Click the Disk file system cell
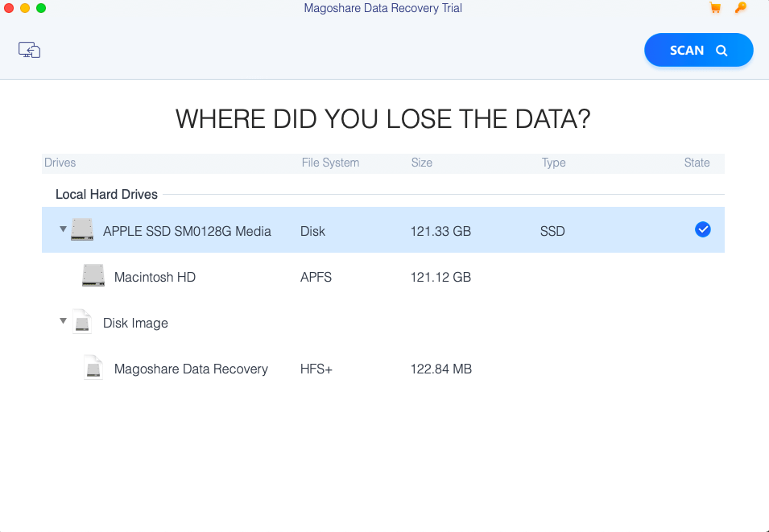Image resolution: width=769 pixels, height=532 pixels. (x=312, y=231)
